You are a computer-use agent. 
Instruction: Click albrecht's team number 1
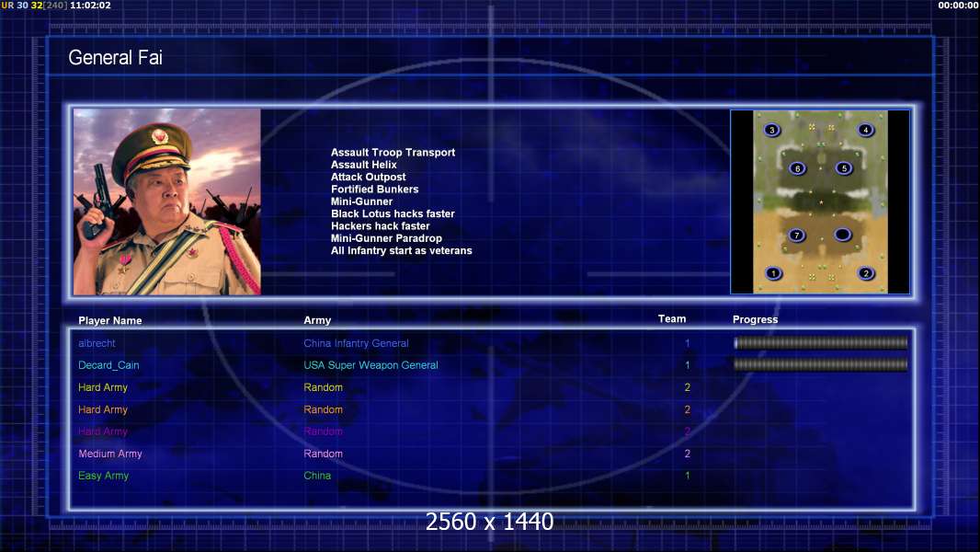687,343
